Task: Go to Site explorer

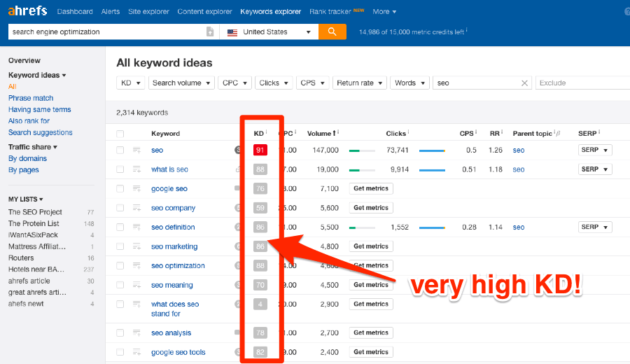Action: tap(148, 12)
